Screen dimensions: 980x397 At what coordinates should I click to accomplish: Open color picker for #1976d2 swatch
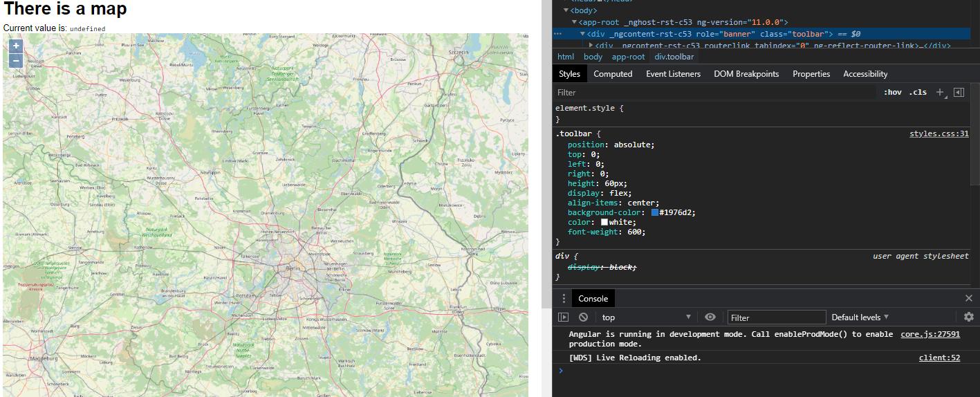pos(654,212)
